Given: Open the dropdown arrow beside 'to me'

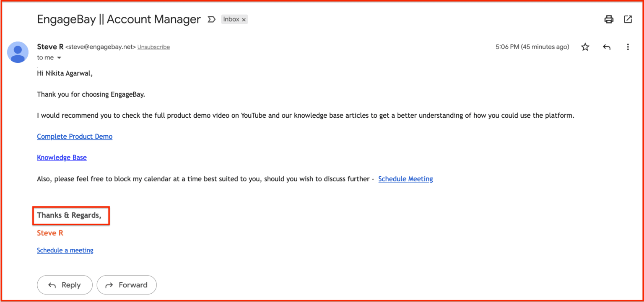Looking at the screenshot, I should [x=59, y=57].
